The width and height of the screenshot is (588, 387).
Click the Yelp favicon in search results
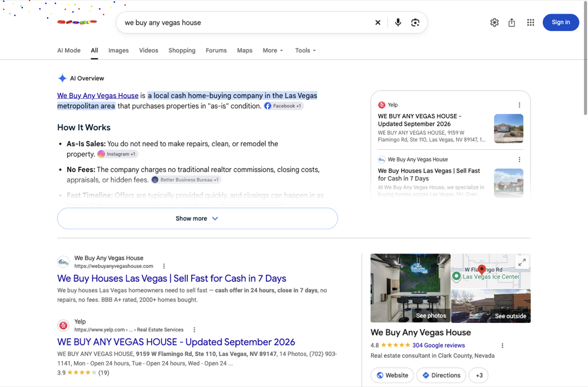click(64, 325)
